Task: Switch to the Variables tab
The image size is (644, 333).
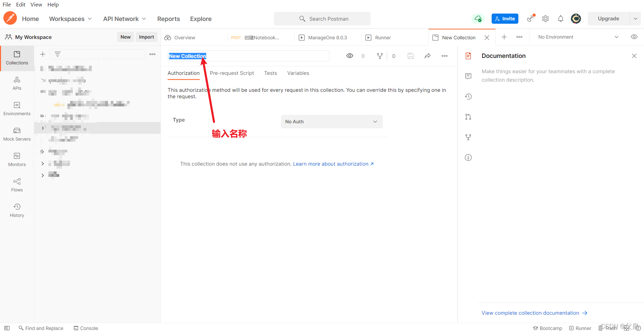Action: [298, 73]
